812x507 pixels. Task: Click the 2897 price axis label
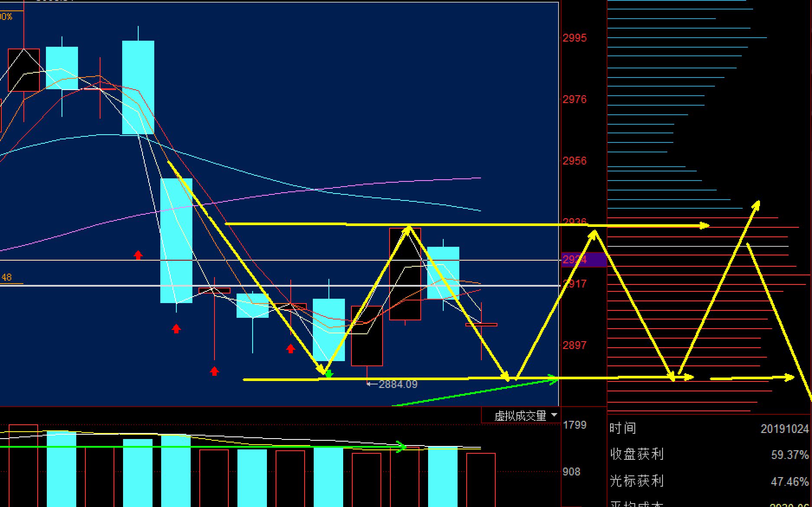tap(575, 346)
